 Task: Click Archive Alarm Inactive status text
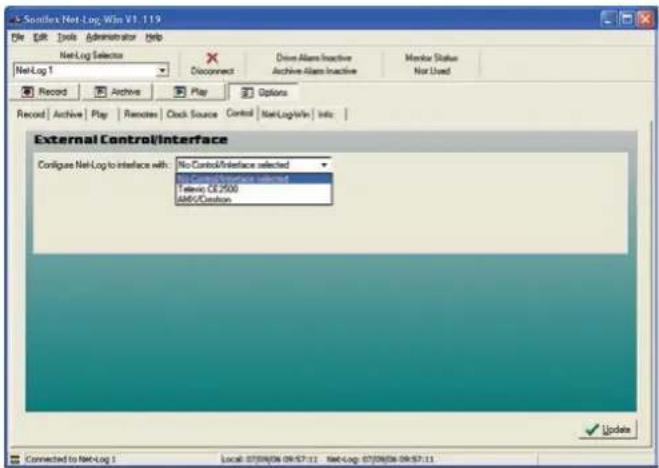click(314, 71)
